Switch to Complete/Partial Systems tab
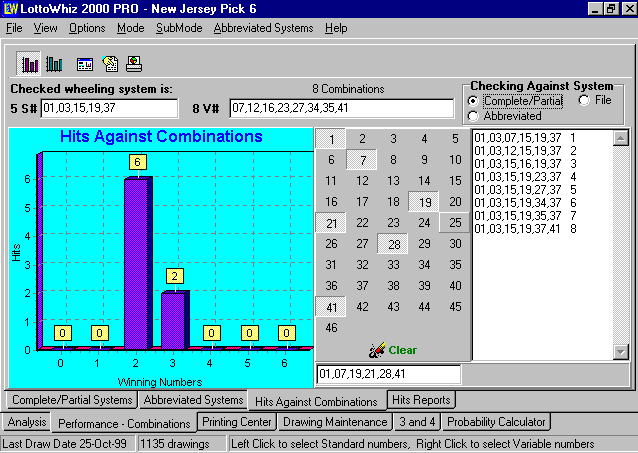 coord(72,400)
